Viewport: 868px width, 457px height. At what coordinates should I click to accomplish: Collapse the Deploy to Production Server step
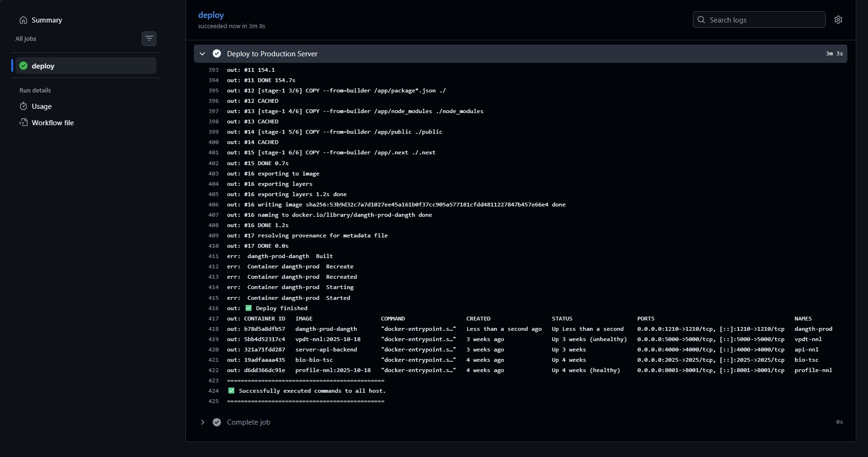202,53
